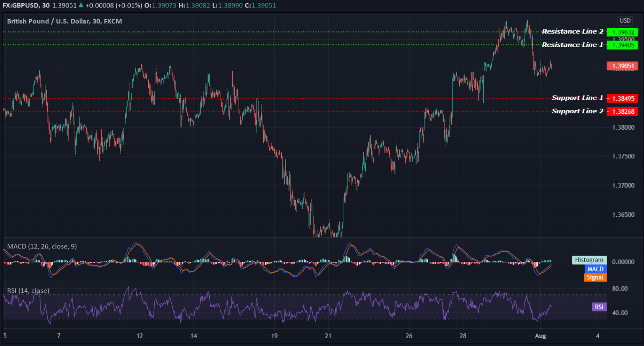Click the 26 date on time axis

[x=409, y=336]
